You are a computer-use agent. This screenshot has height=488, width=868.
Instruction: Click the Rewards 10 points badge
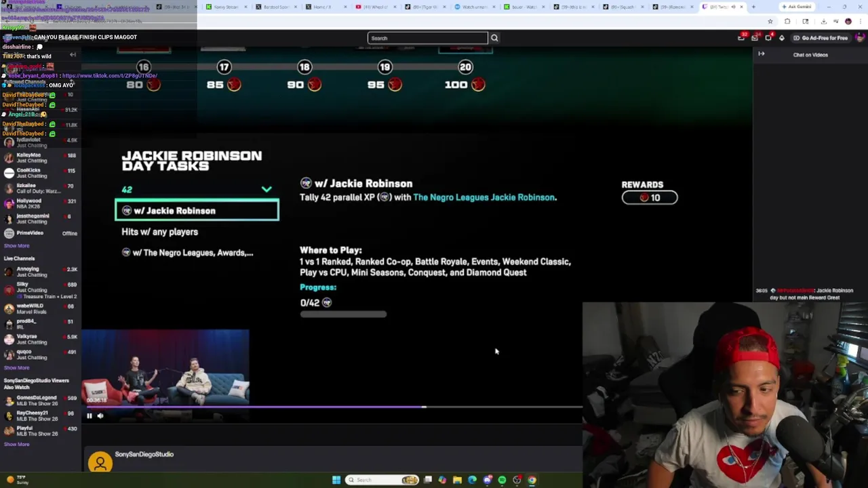pos(650,197)
